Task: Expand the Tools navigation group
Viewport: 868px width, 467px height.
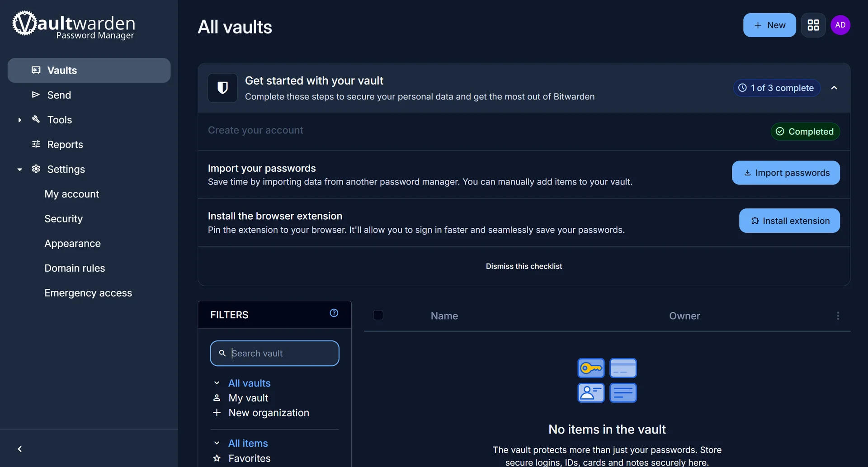Action: point(19,120)
